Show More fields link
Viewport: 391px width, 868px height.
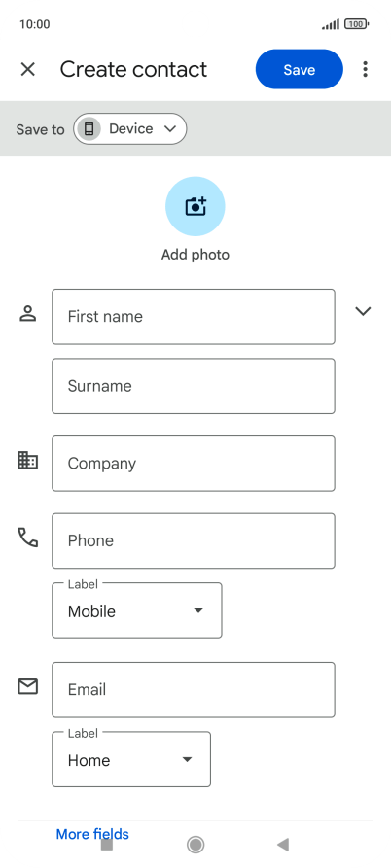pyautogui.click(x=92, y=834)
